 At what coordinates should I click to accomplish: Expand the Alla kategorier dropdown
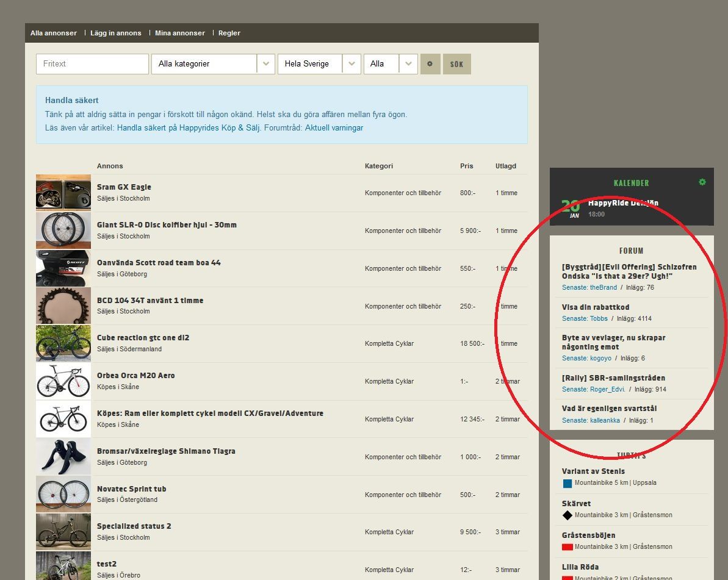tap(213, 64)
